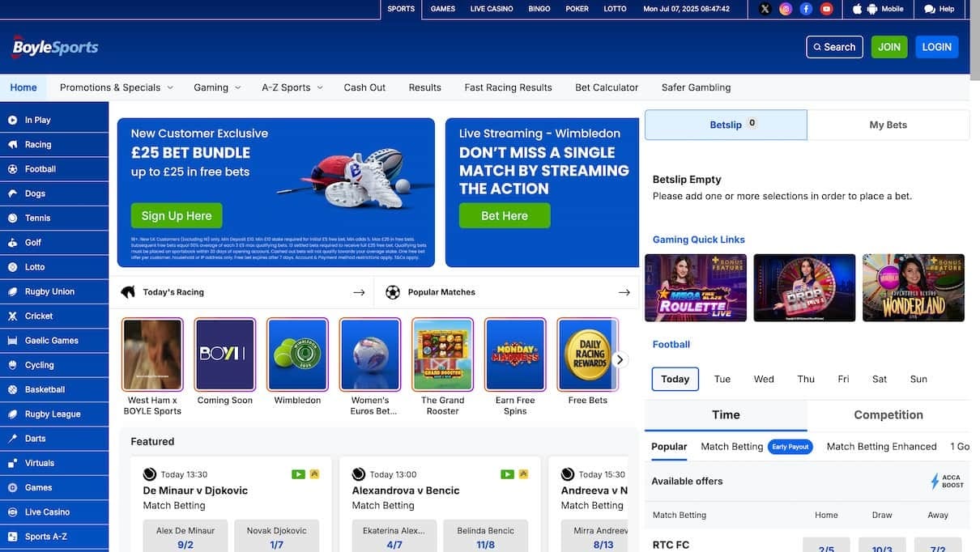
Task: Advance the promo carousel with right arrow
Action: [x=620, y=359]
